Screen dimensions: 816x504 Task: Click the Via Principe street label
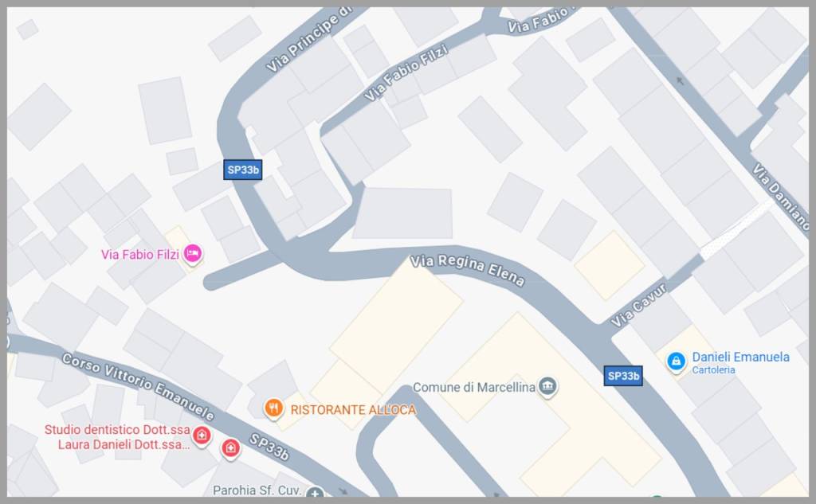pyautogui.click(x=309, y=40)
